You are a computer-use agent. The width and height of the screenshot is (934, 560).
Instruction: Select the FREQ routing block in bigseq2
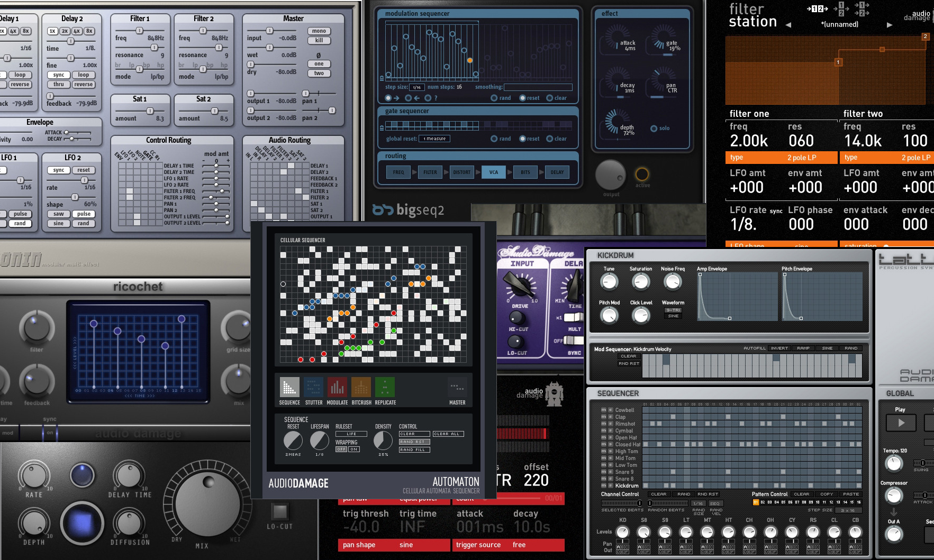click(398, 172)
